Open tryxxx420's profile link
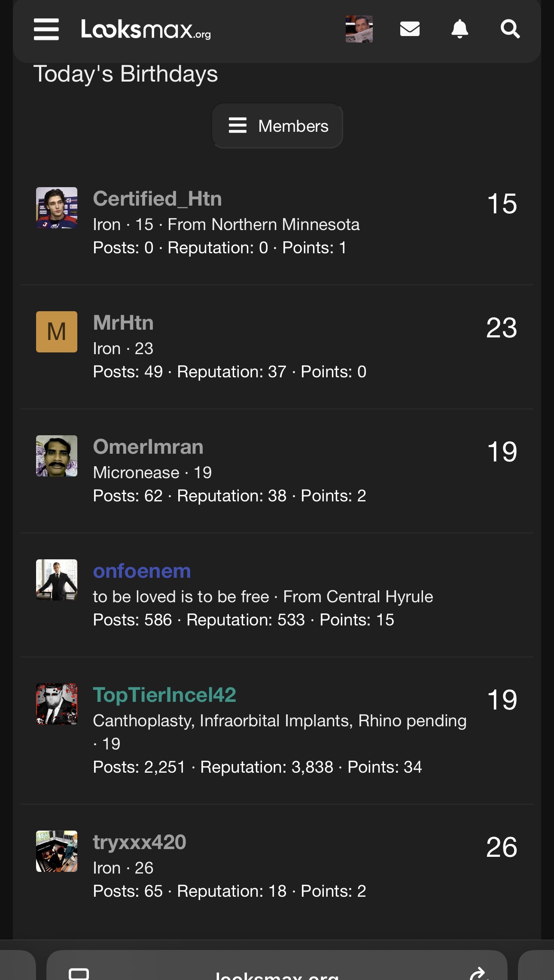554x980 pixels. click(x=140, y=842)
